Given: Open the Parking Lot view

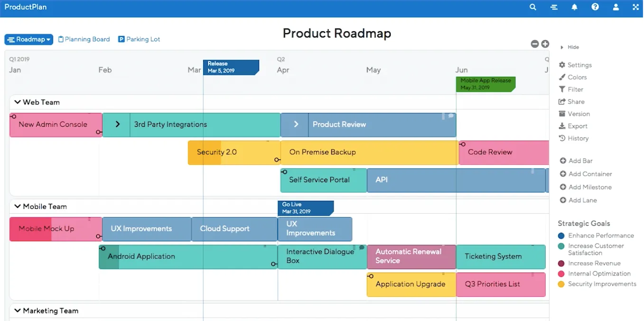Looking at the screenshot, I should (139, 39).
